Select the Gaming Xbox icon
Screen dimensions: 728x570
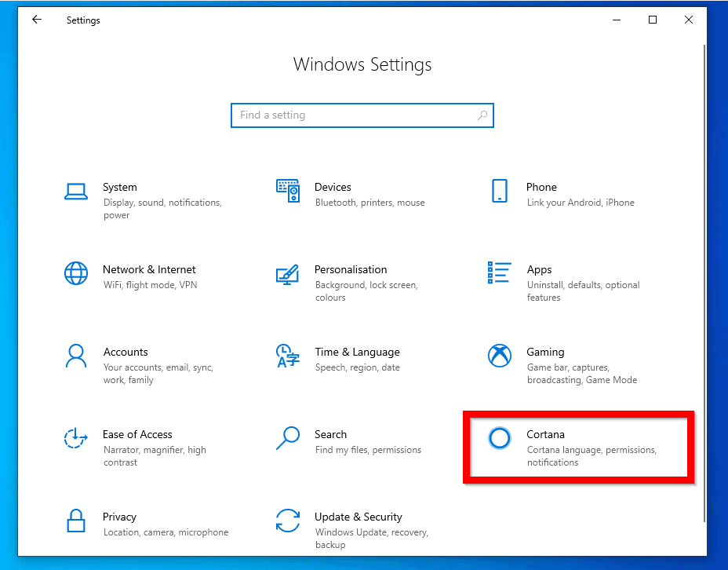pyautogui.click(x=500, y=356)
